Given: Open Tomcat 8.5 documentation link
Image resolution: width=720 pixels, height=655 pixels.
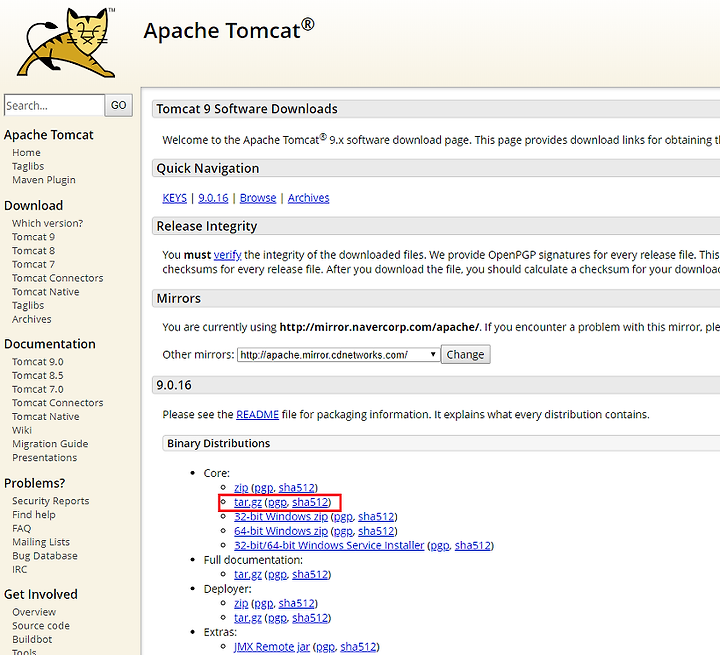Looking at the screenshot, I should (38, 376).
